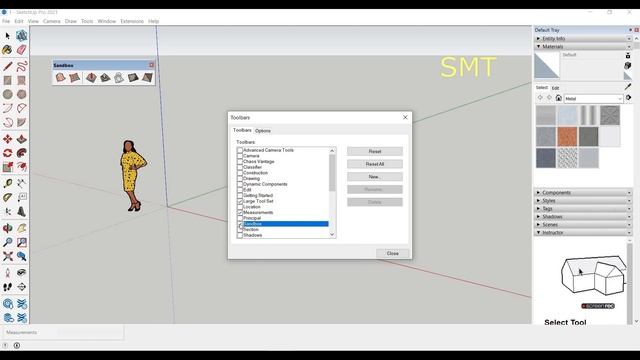Choose the Eraser tool
This screenshot has height=360, width=640.
click(x=22, y=50)
